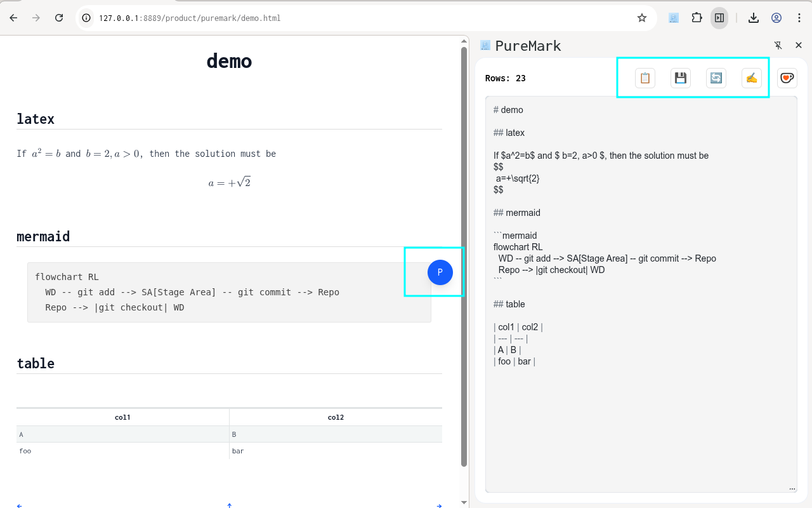Click the floppy disk save icon
Image resolution: width=812 pixels, height=508 pixels.
(681, 78)
